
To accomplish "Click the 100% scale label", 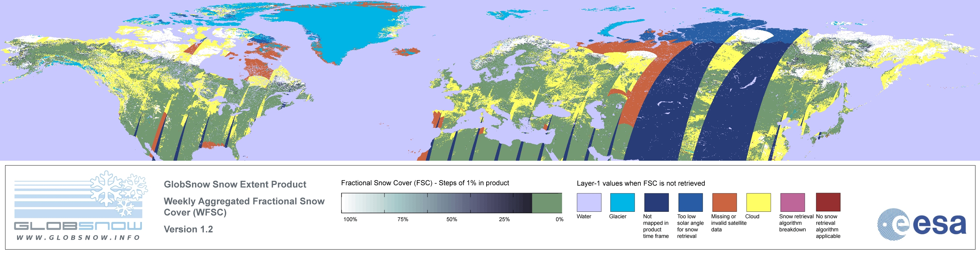I will point(350,219).
